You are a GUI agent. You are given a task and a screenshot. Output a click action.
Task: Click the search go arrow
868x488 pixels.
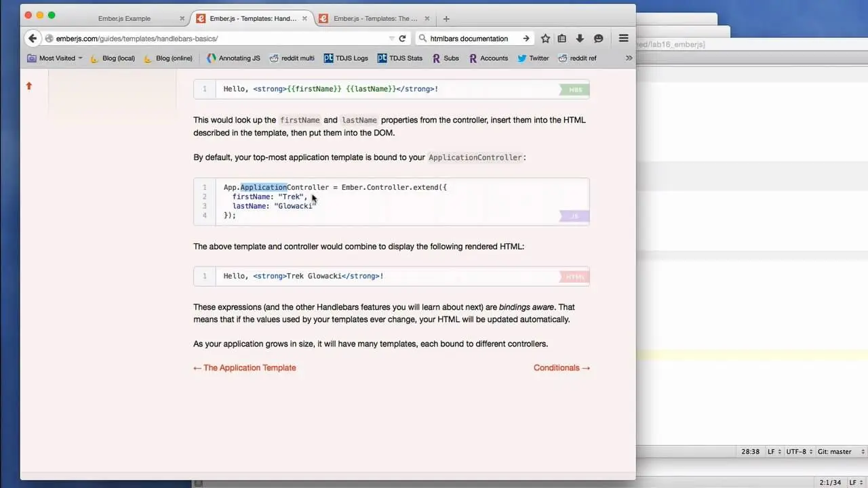coord(526,39)
